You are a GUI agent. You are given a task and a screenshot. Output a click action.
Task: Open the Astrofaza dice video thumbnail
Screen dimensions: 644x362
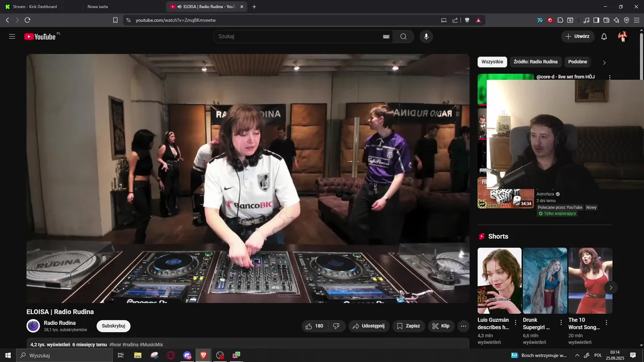(x=506, y=193)
